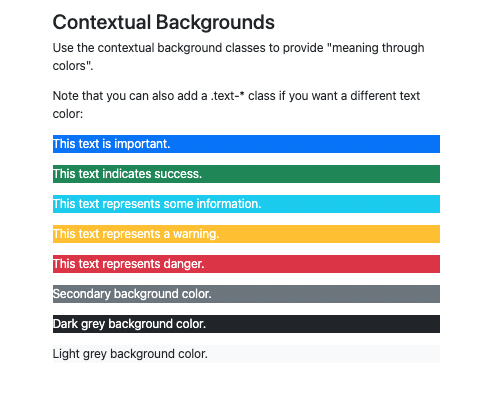Click the green 'This text indicates success' bar
Viewport: 491px width, 416px height.
tap(246, 174)
